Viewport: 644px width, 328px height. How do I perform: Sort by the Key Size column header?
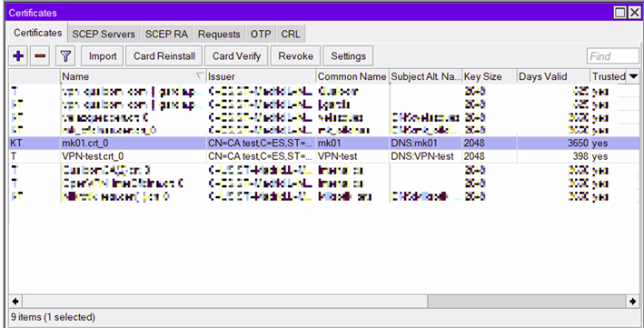pos(490,76)
